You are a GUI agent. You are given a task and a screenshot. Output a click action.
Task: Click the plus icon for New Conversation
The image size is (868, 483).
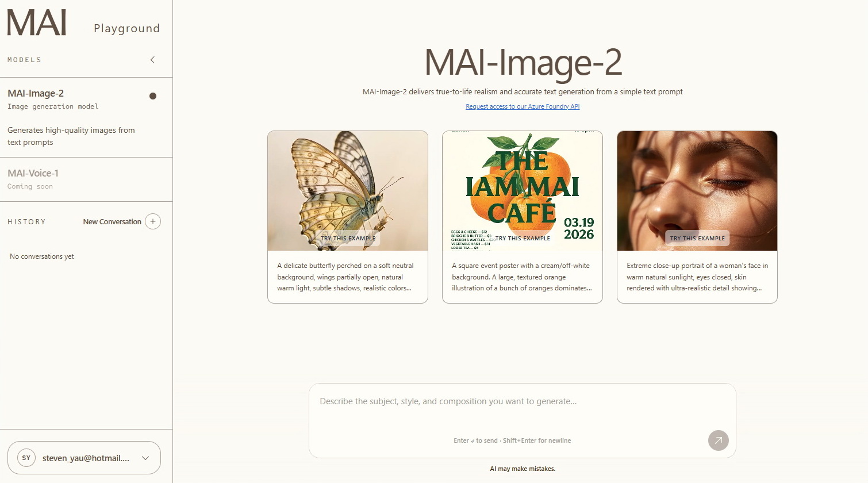[153, 221]
